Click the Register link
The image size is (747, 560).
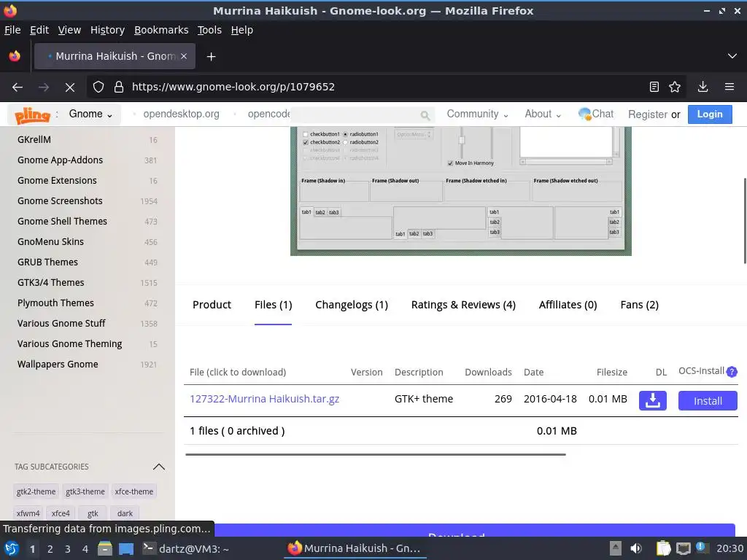point(648,114)
